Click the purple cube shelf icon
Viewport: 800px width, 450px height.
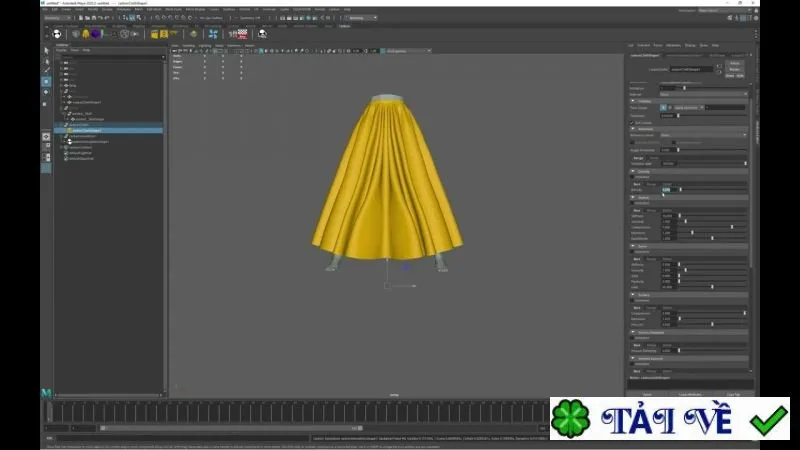[96, 34]
